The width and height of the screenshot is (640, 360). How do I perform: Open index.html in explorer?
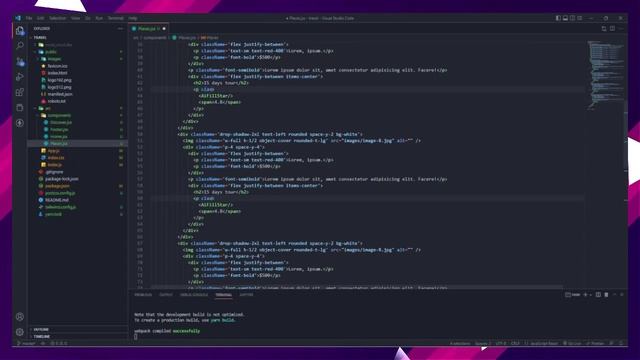[57, 73]
